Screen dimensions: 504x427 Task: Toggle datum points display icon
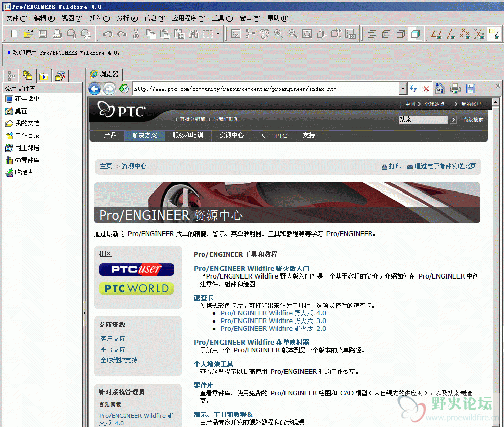(x=465, y=34)
